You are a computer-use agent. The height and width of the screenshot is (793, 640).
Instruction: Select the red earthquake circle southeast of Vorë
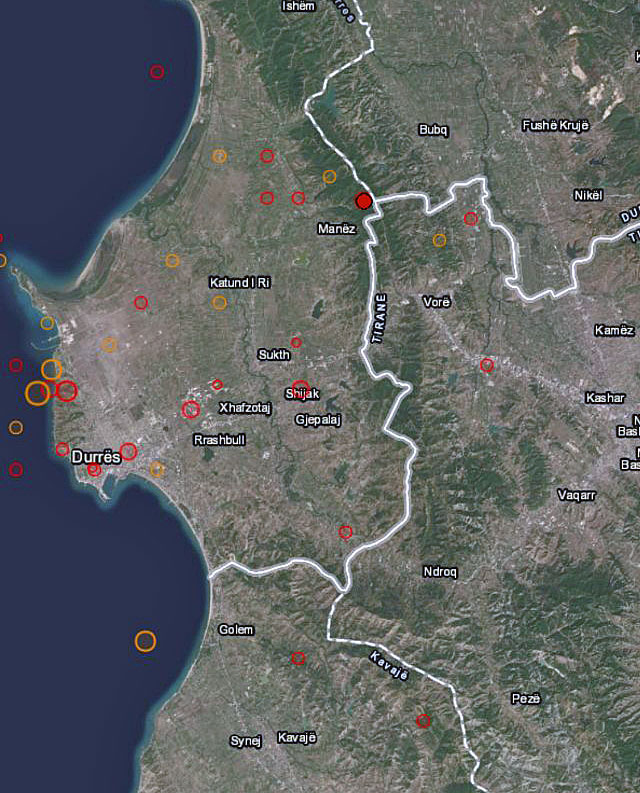[487, 365]
